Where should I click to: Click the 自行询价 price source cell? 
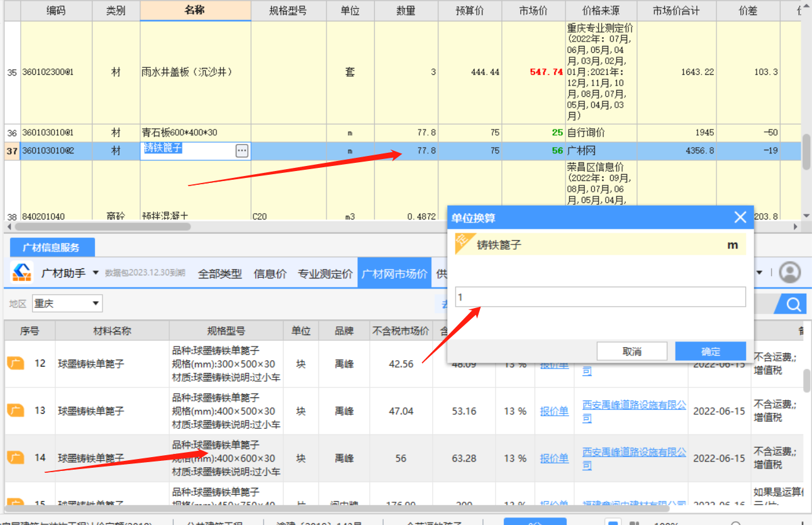tap(601, 133)
